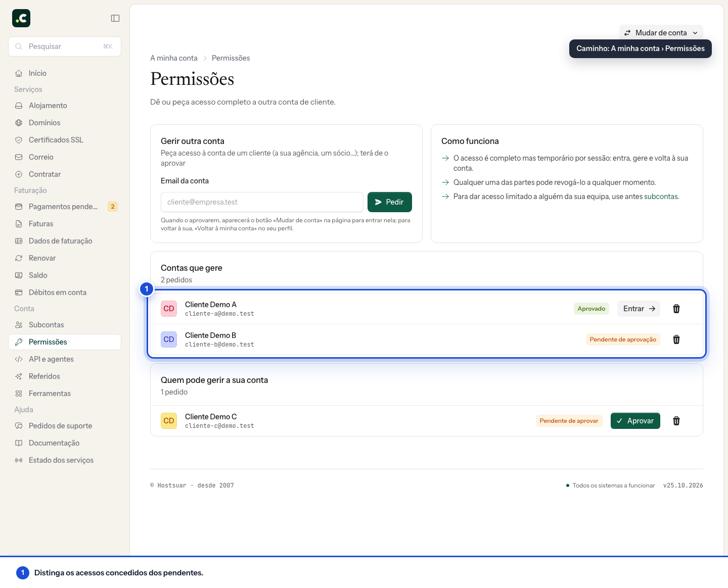Click the Cliente Demo C avatar
This screenshot has height=588, width=728.
(169, 421)
